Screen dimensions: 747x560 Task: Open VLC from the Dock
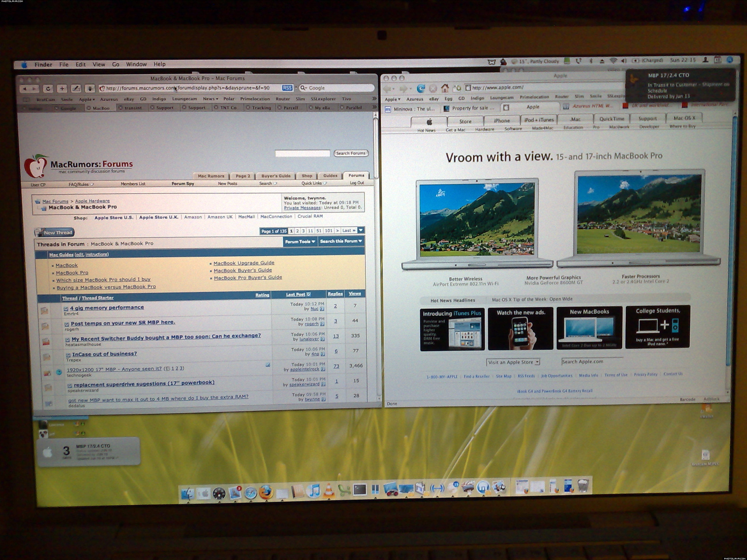(x=329, y=492)
